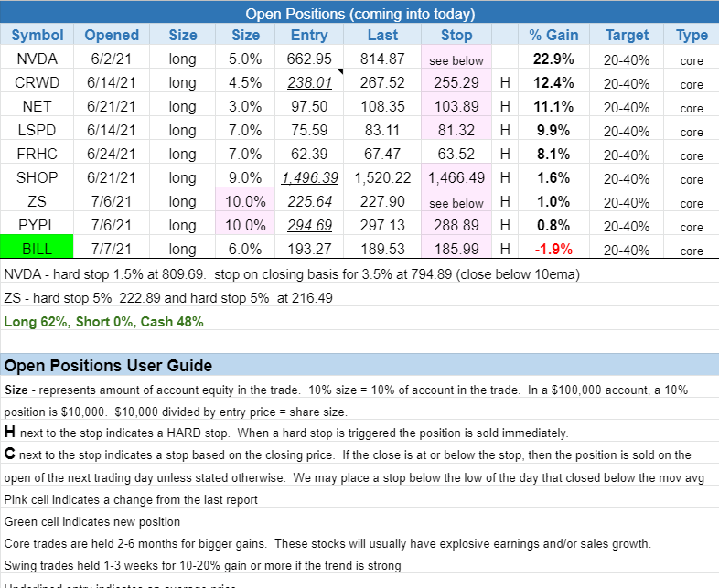Select the Type column header
The width and height of the screenshot is (719, 588).
(x=692, y=35)
